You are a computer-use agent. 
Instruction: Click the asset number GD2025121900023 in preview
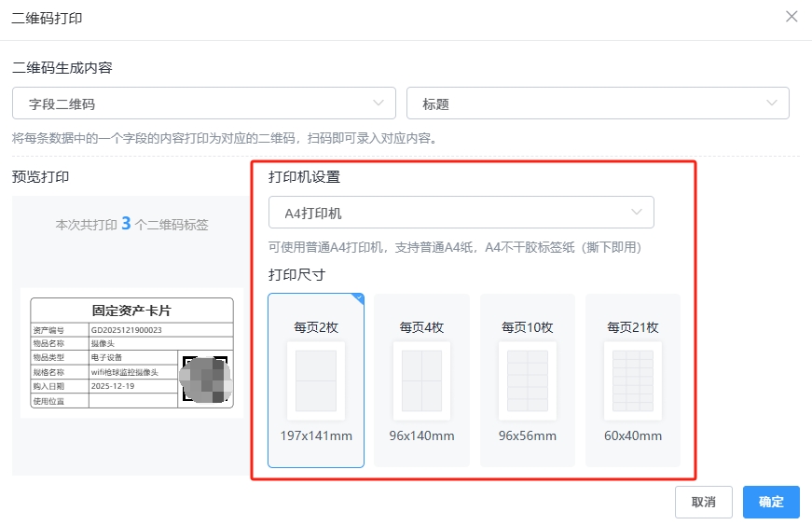(127, 329)
